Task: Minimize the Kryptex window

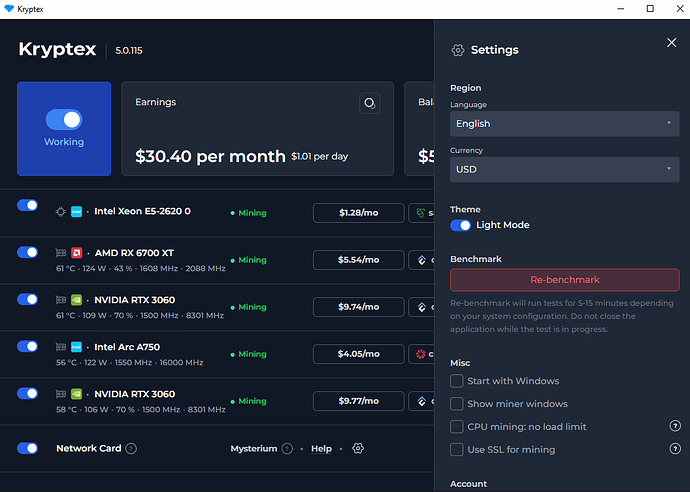Action: (x=620, y=9)
